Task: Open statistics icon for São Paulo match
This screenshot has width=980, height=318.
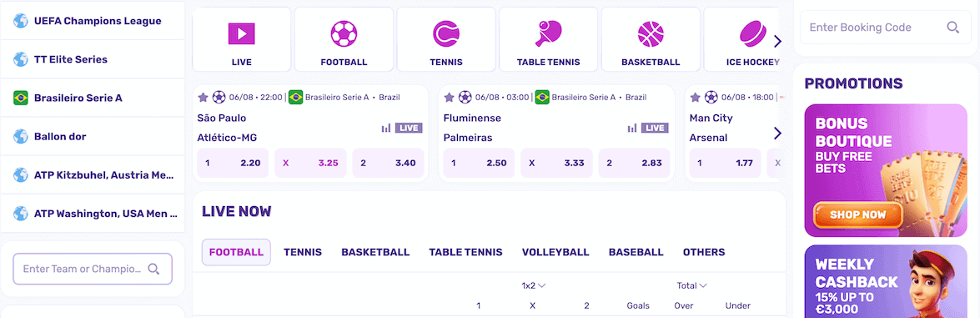Action: [386, 128]
